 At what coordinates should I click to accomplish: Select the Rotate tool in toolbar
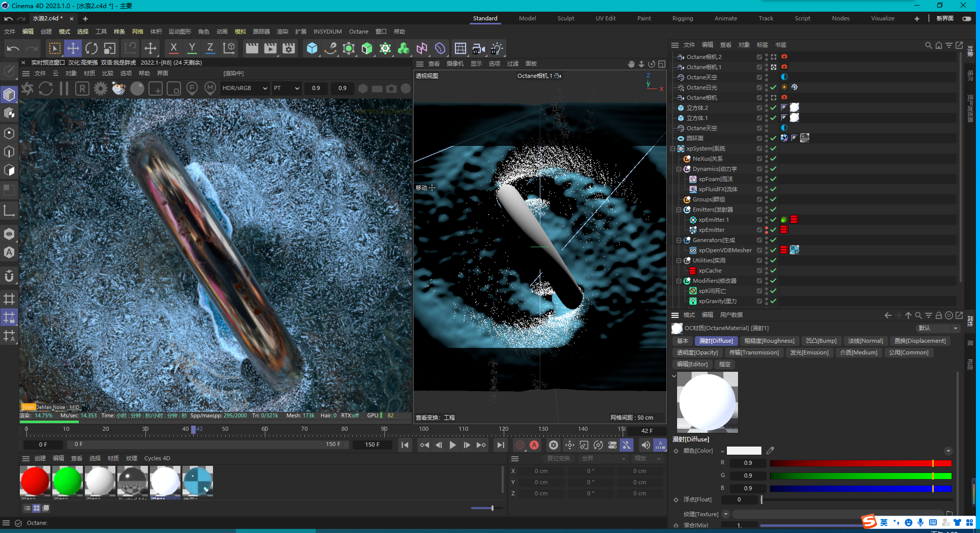[91, 48]
